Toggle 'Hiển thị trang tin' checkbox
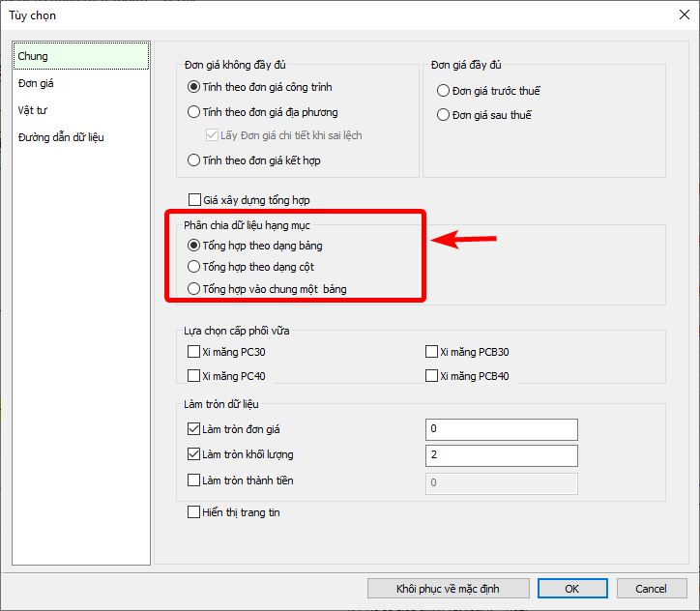The height and width of the screenshot is (611, 700). point(193,512)
